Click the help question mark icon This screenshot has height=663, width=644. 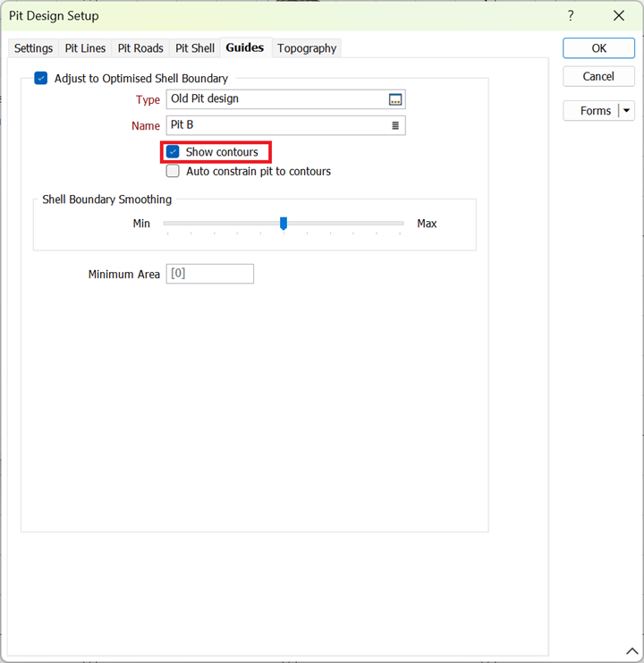pos(571,16)
